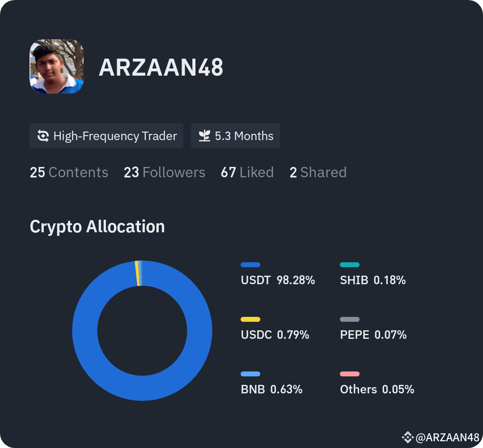Screen dimensions: 483x448
Task: View the 2 Shared count
Action: coord(318,172)
